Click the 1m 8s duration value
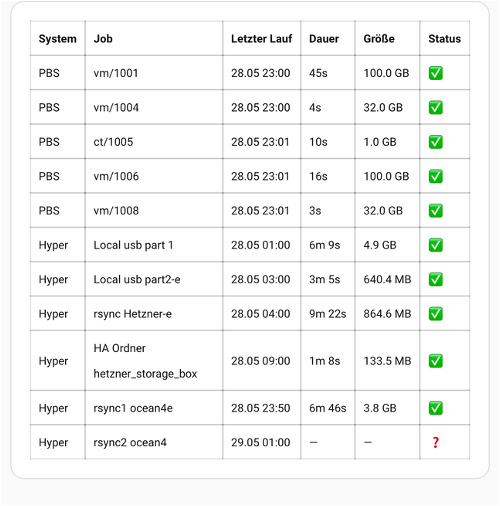 324,361
